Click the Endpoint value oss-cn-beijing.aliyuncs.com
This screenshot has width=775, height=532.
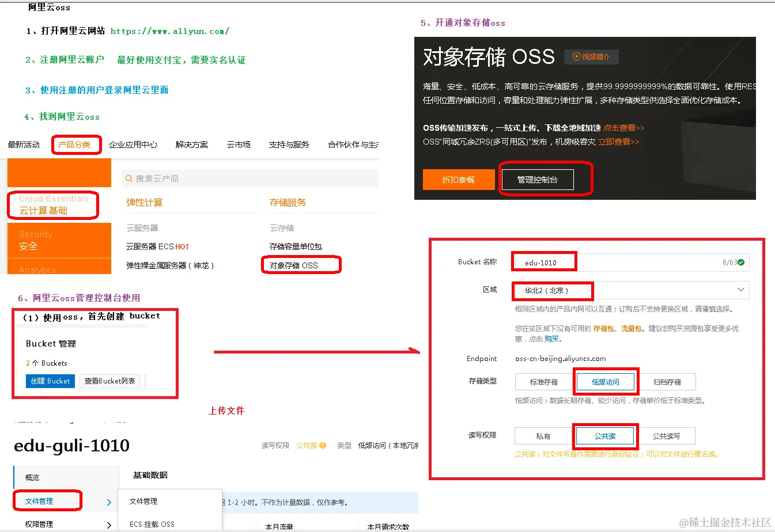pos(561,359)
